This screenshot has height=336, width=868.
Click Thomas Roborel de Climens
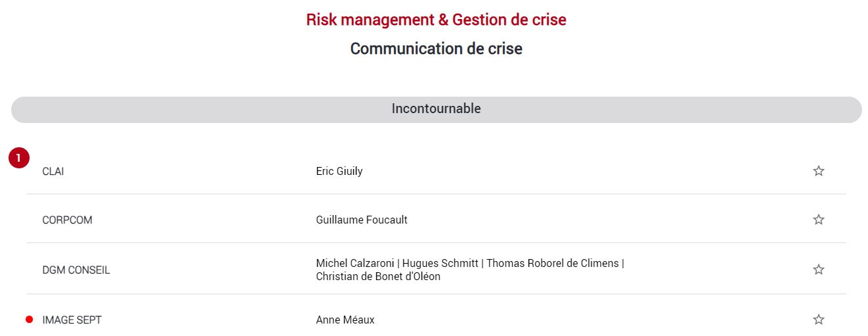[552, 263]
